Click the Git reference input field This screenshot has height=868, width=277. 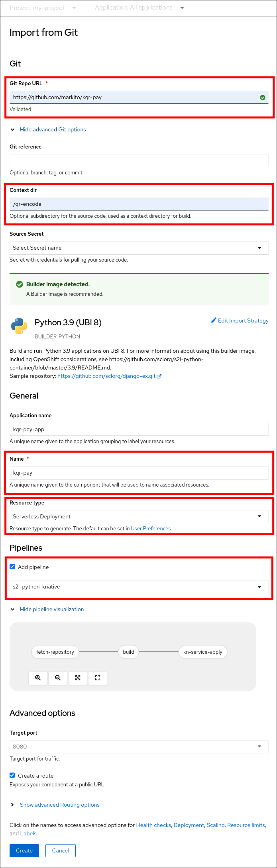pos(139,160)
